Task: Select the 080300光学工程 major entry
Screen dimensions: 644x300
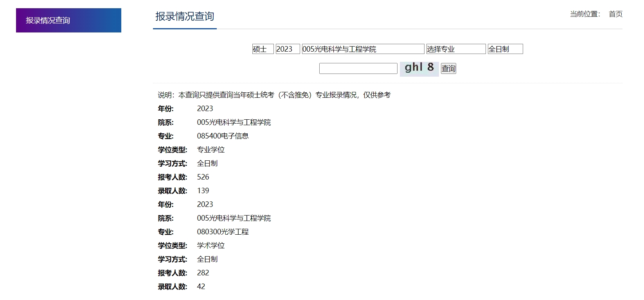Action: tap(223, 232)
